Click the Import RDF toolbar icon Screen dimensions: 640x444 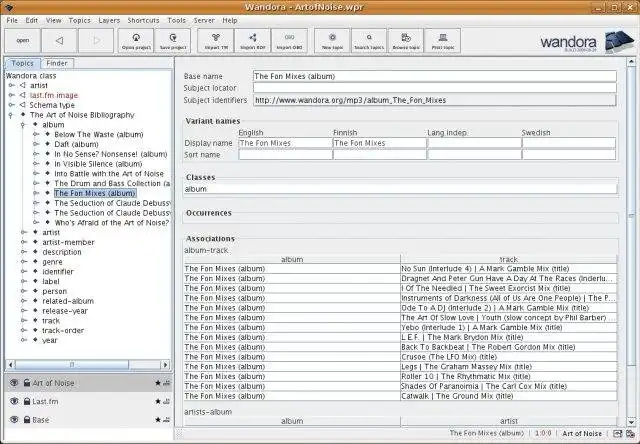tap(253, 41)
